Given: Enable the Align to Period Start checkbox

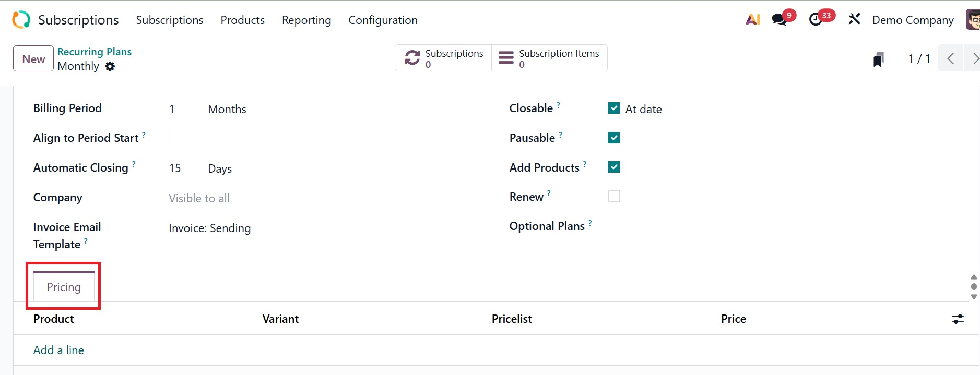Looking at the screenshot, I should coord(174,138).
